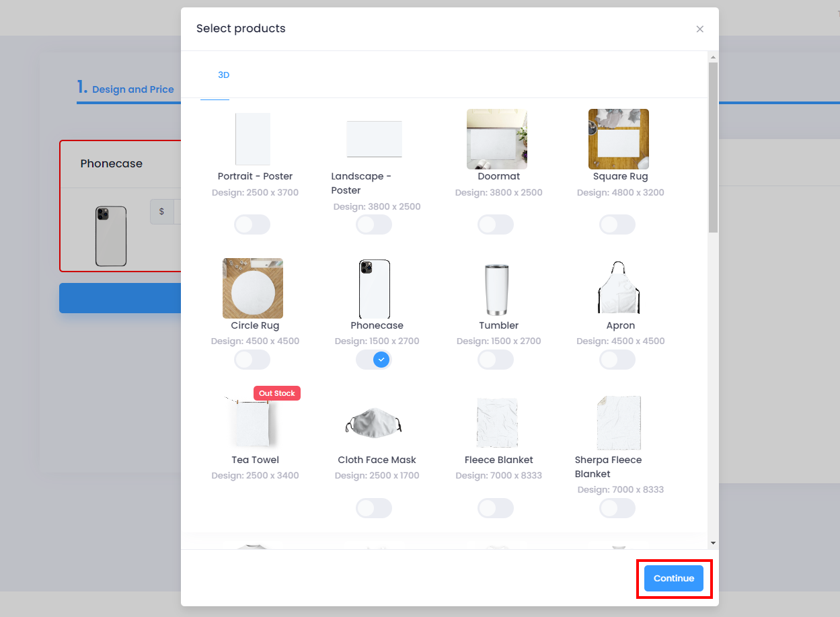Click the Circle Rug product image
Screen dimensions: 840x617
point(253,288)
